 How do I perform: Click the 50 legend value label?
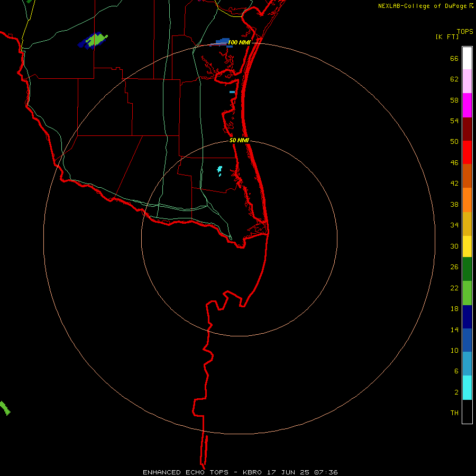pyautogui.click(x=454, y=141)
